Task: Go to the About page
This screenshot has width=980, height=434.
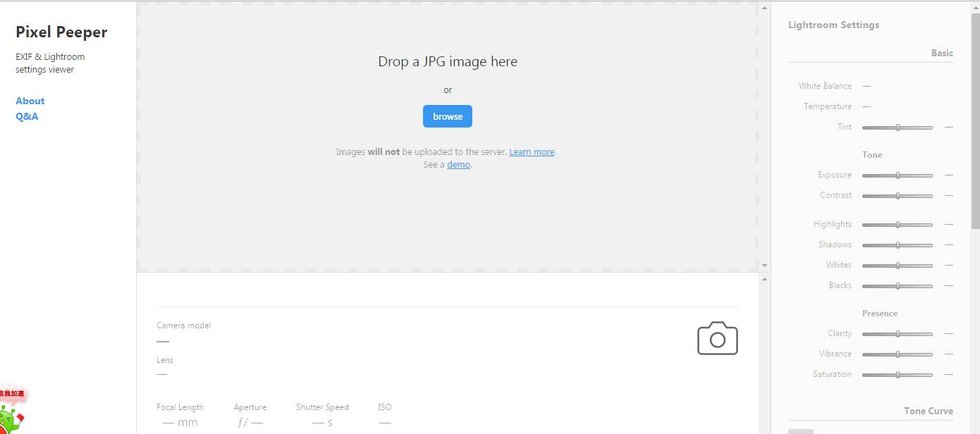Action: click(x=30, y=101)
